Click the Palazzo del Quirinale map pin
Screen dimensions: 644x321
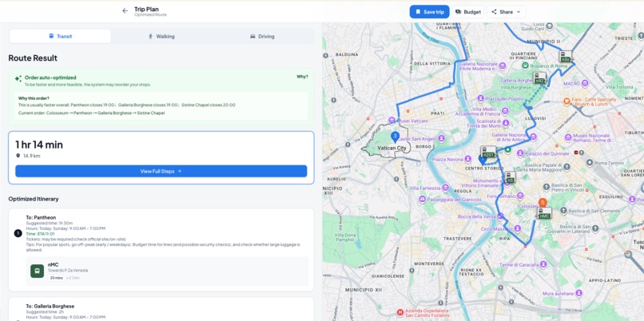coord(520,153)
